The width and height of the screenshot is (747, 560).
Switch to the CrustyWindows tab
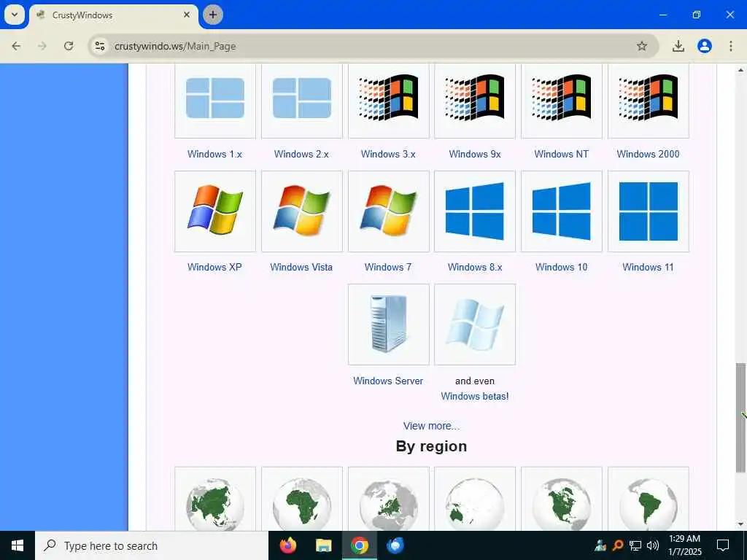coord(114,15)
